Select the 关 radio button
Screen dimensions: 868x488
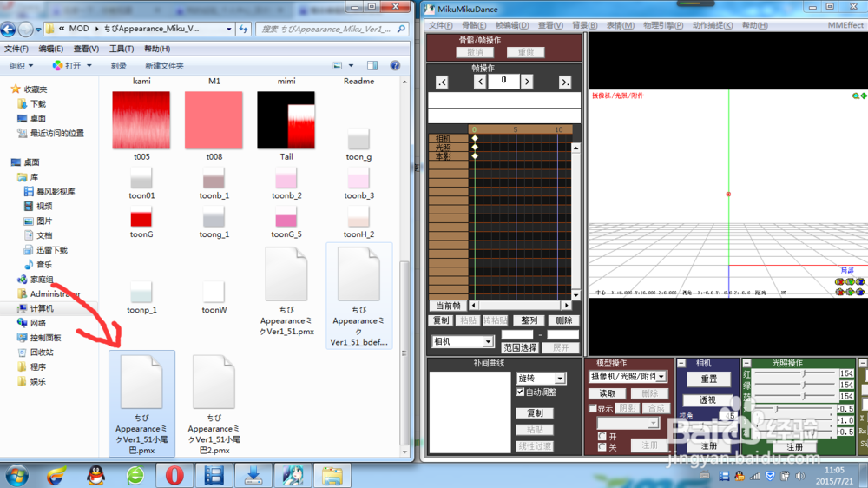[x=602, y=446]
